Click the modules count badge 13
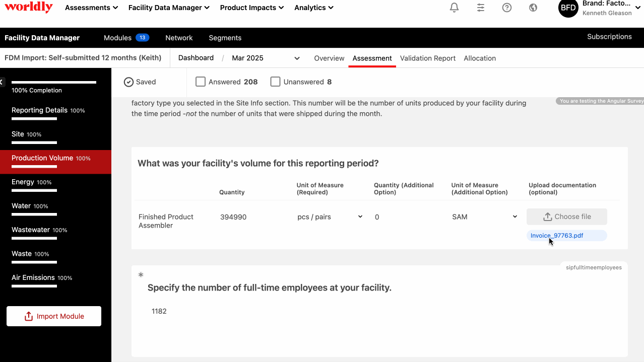This screenshot has height=362, width=644. coord(143,38)
